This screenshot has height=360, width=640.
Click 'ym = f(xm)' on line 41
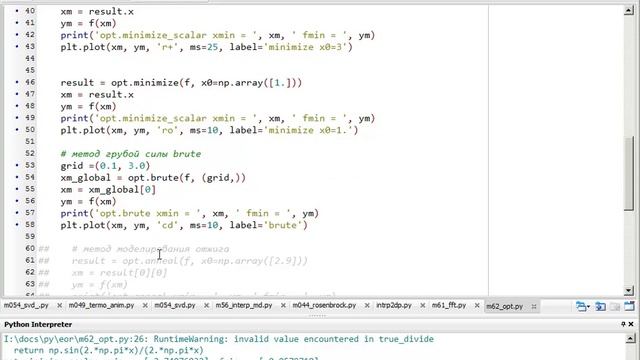point(89,23)
